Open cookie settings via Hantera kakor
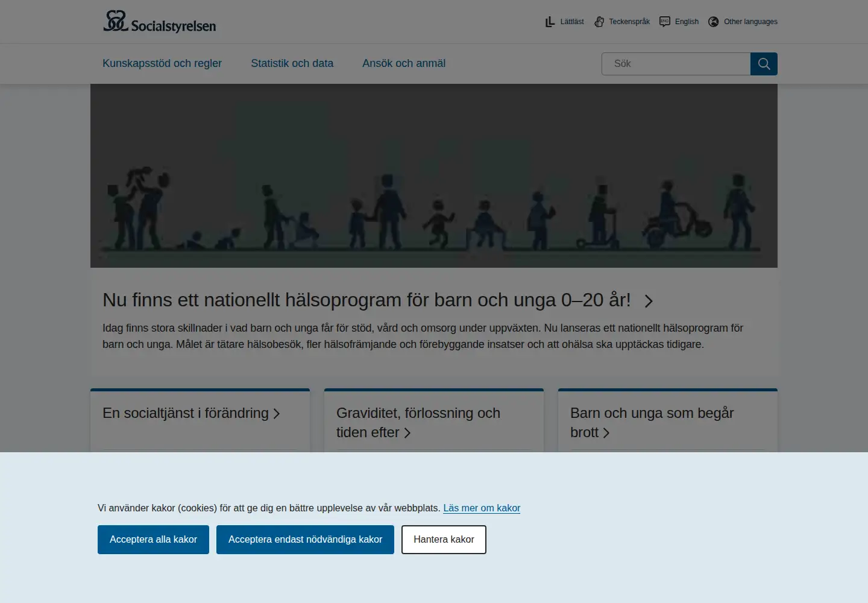Image resolution: width=868 pixels, height=603 pixels. point(444,540)
